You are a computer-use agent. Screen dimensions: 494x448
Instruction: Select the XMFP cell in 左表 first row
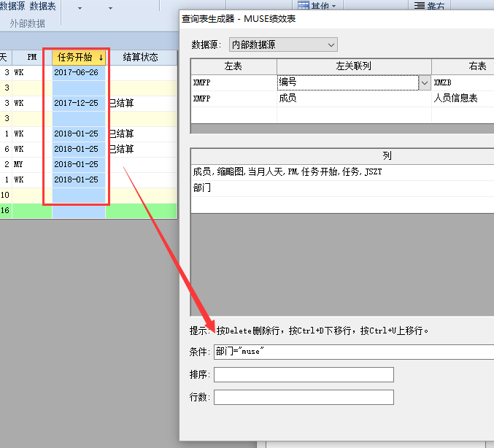tap(234, 82)
